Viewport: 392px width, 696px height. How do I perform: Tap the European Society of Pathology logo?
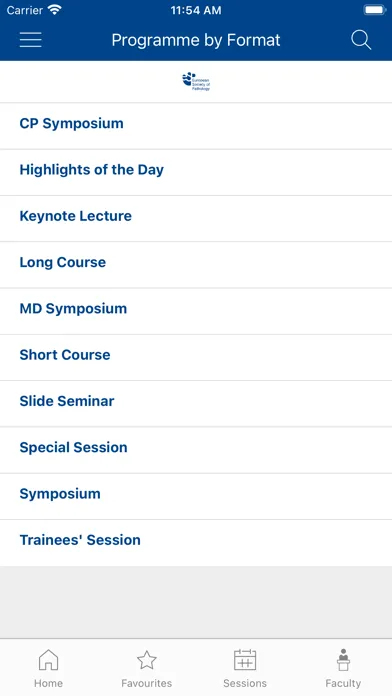tap(196, 81)
